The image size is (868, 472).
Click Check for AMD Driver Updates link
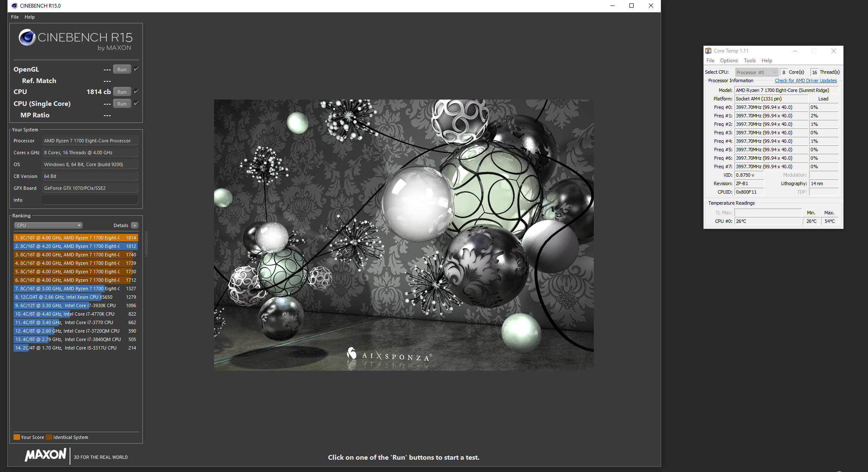tap(806, 81)
